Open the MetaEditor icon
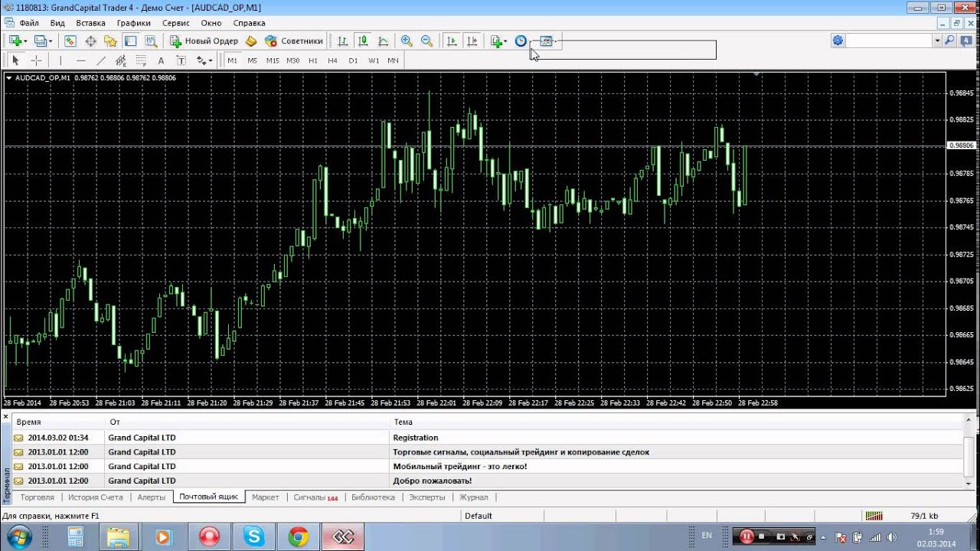The height and width of the screenshot is (551, 980). [251, 41]
